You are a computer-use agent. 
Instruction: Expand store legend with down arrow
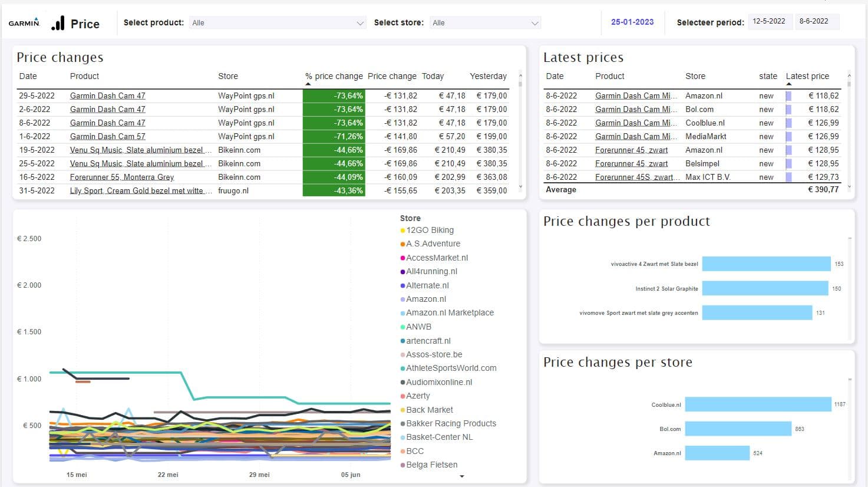[x=462, y=476]
